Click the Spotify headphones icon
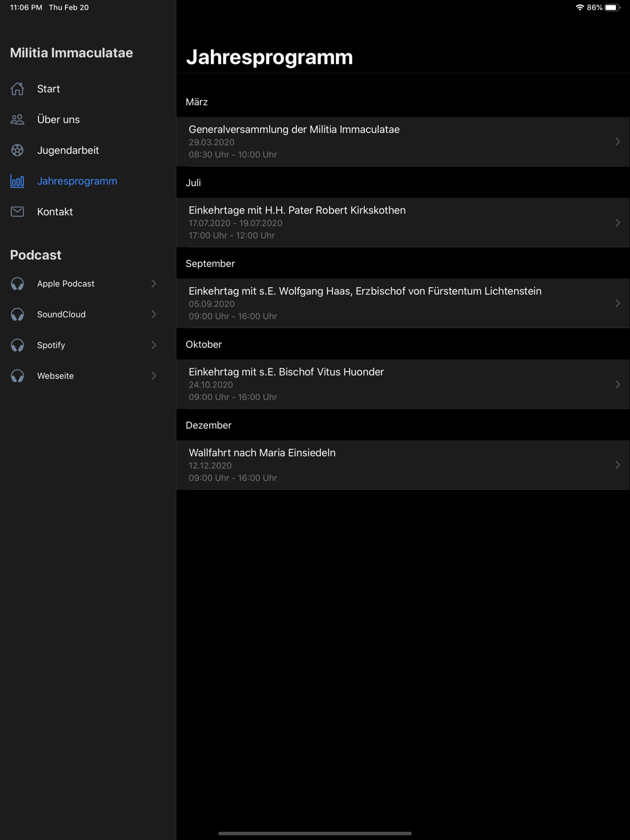Screen dimensions: 630x840 coord(18,346)
